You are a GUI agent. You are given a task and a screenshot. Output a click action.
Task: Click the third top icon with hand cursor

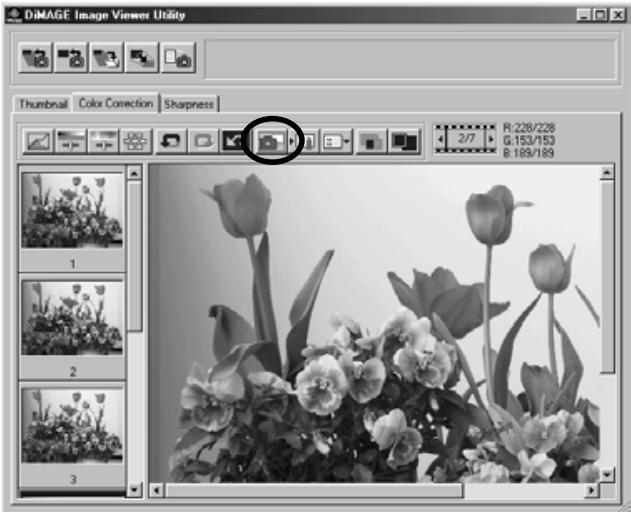pyautogui.click(x=106, y=58)
